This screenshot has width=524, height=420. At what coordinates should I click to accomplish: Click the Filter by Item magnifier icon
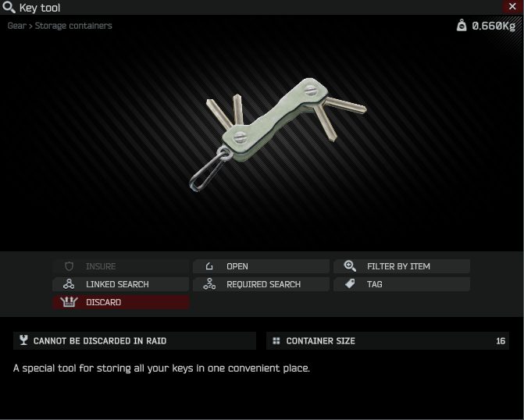[x=350, y=266]
